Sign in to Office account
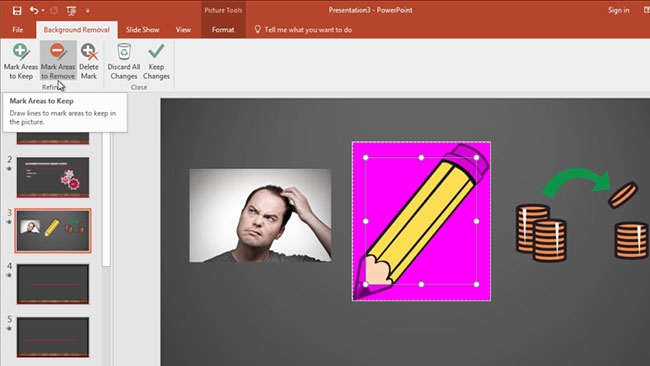Viewport: 650px width, 366px height. [x=618, y=10]
